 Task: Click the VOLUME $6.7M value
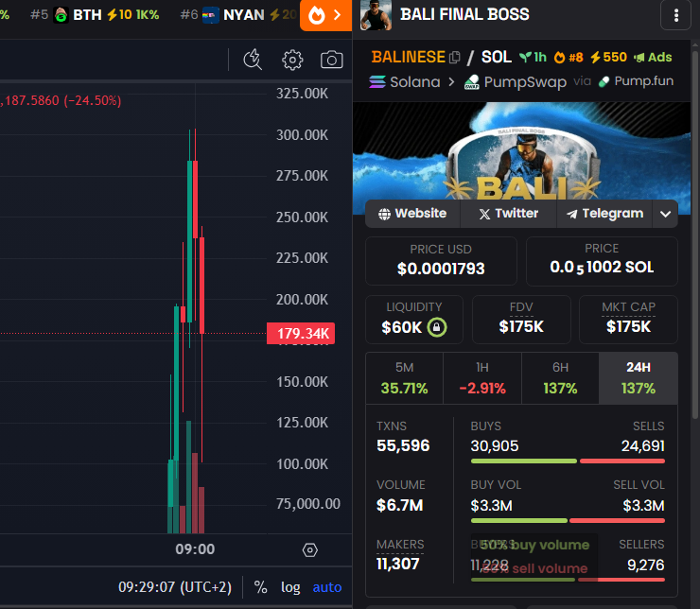(x=399, y=506)
